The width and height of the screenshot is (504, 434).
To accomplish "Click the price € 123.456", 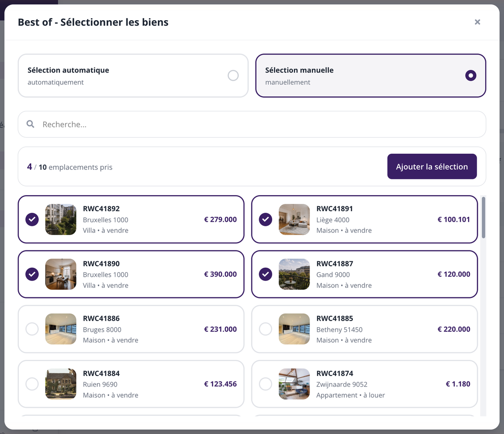I will coord(221,384).
